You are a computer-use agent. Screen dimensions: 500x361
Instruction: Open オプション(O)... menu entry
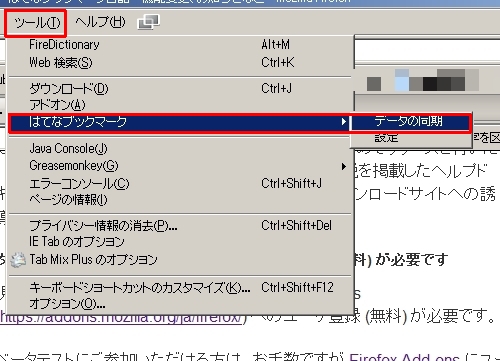coord(180,304)
